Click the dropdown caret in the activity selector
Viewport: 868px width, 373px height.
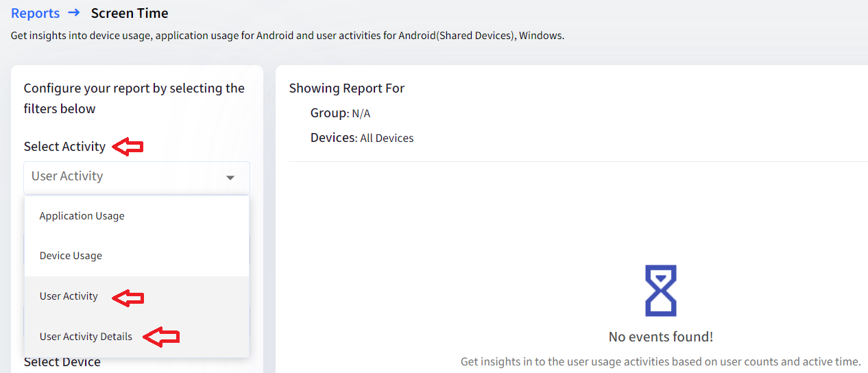click(230, 178)
